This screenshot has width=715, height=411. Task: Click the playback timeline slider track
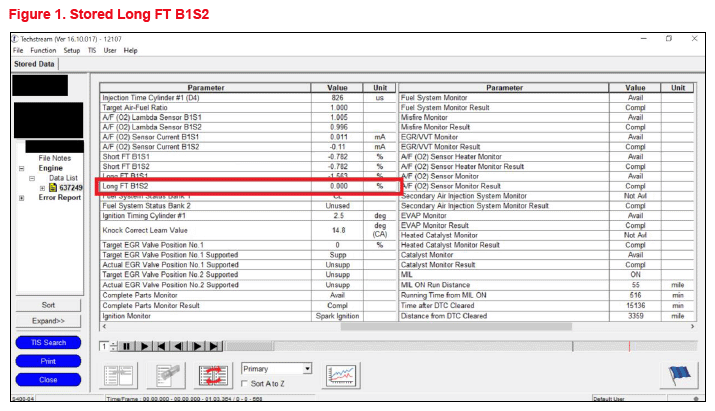click(461, 346)
